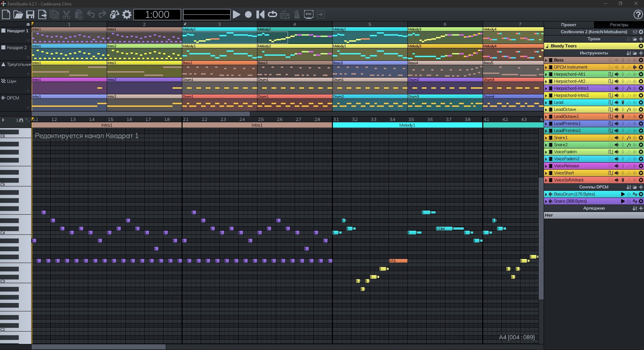644x350 pixels.
Task: Click the horizontal scrollbar under the sequencer
Action: 141,114
